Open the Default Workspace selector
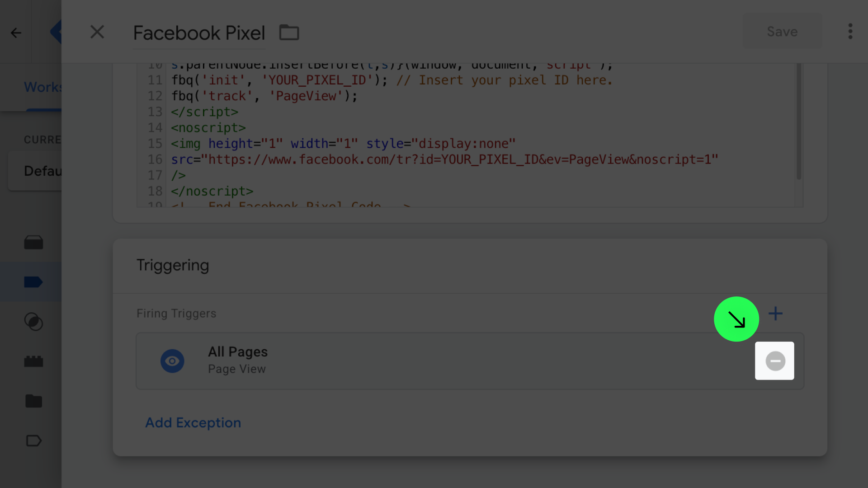The image size is (868, 488). coord(42,171)
